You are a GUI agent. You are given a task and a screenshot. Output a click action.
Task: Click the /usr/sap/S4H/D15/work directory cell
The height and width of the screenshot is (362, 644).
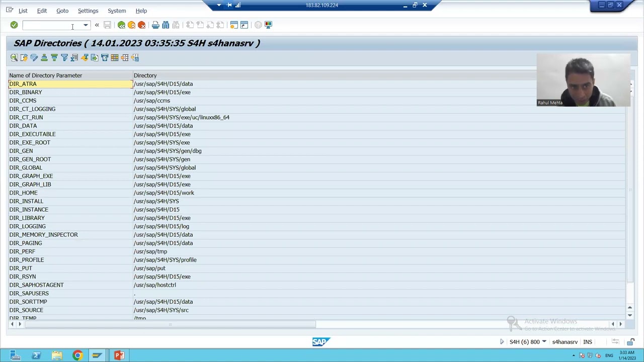(x=164, y=193)
